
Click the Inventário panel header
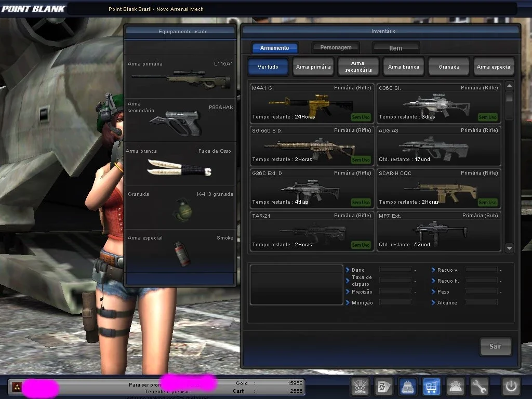coord(381,31)
